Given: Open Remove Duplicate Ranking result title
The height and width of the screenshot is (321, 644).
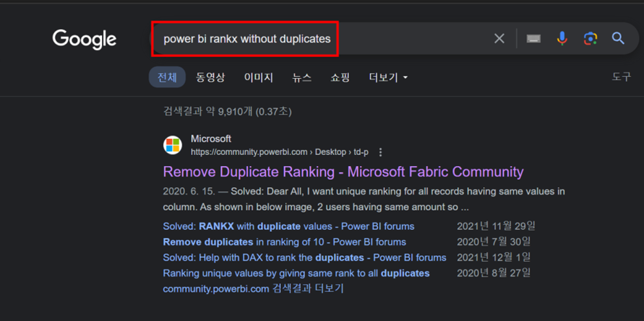Looking at the screenshot, I should pos(343,171).
